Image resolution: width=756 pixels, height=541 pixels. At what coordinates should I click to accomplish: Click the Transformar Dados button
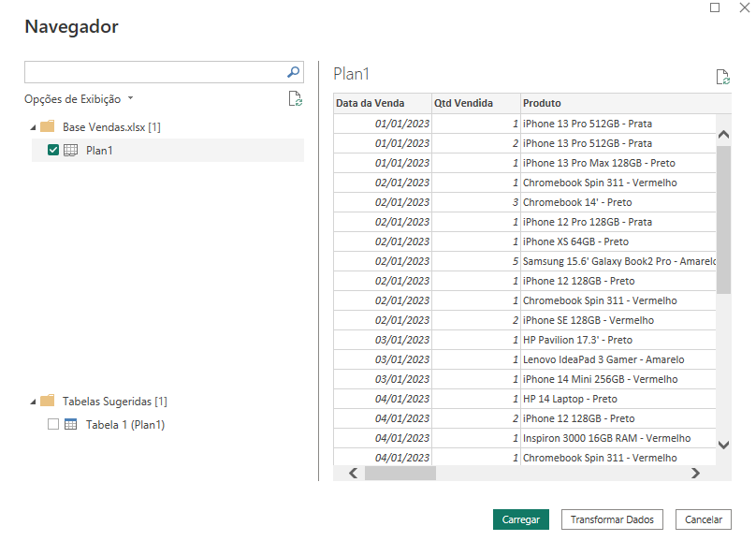click(x=612, y=519)
